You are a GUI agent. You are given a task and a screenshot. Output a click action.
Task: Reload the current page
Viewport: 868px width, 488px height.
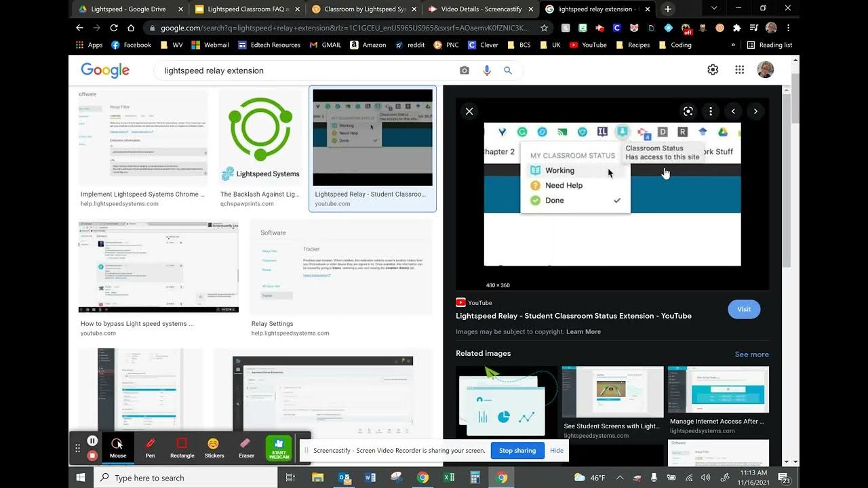[x=114, y=28]
